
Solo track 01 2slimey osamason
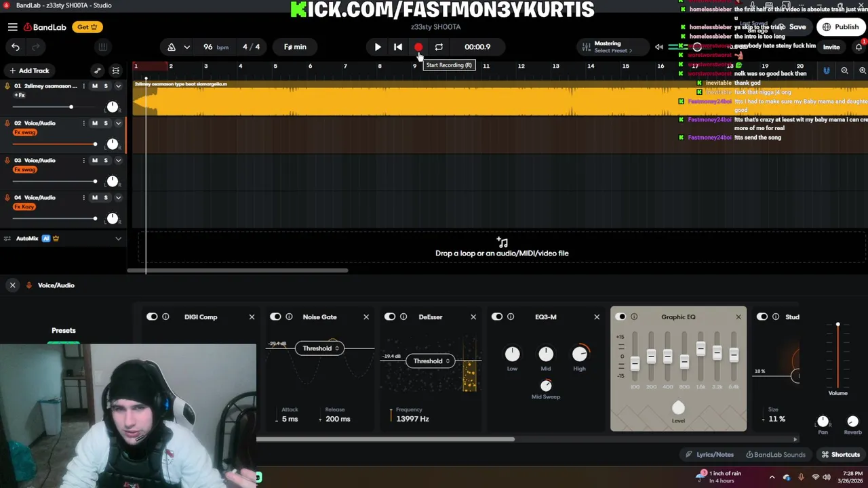click(106, 86)
